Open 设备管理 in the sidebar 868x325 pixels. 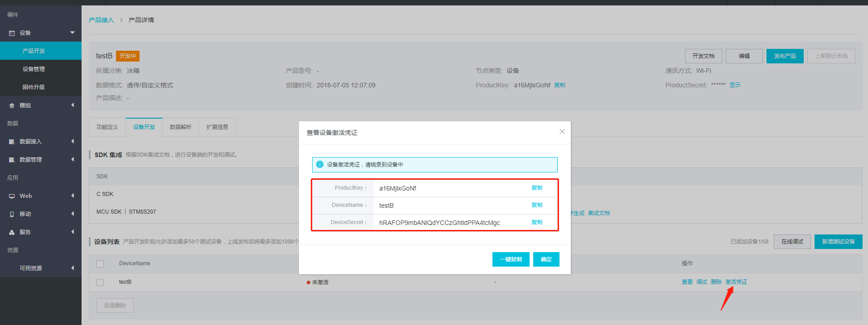point(34,69)
